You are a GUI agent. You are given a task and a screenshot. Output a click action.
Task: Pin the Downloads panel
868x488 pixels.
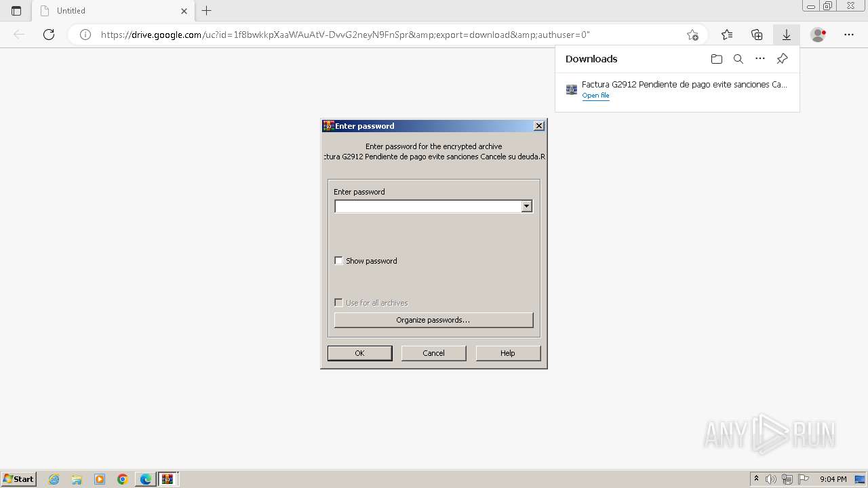pyautogui.click(x=782, y=59)
